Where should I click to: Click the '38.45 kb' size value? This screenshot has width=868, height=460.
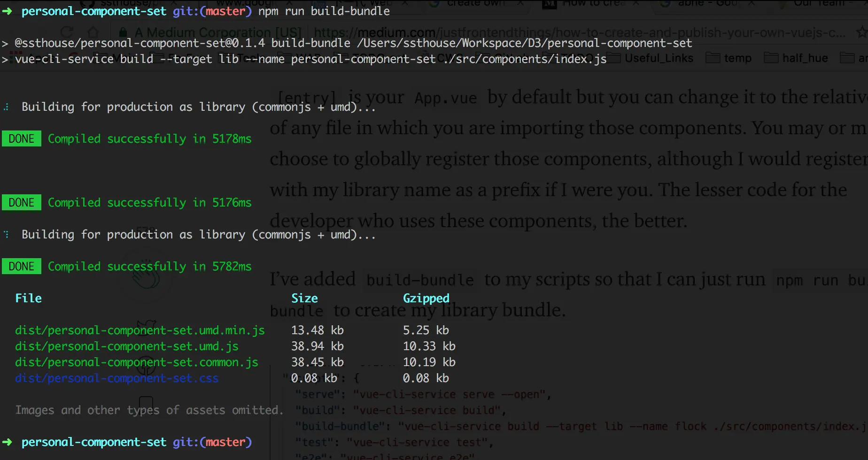tap(318, 362)
